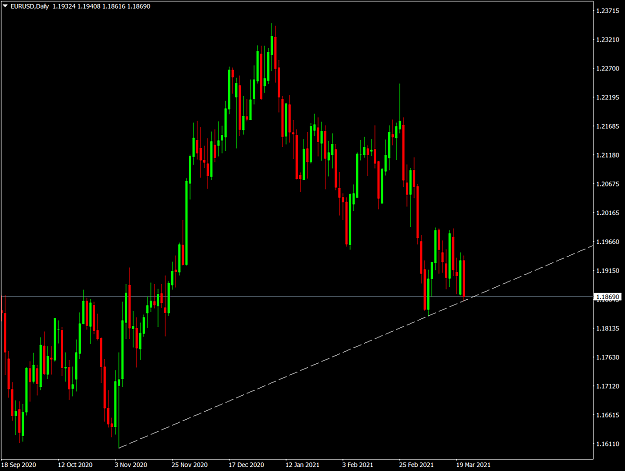Viewport: 625px width, 471px height.
Task: Select the horizontal price line at 1.18690
Action: tap(297, 296)
